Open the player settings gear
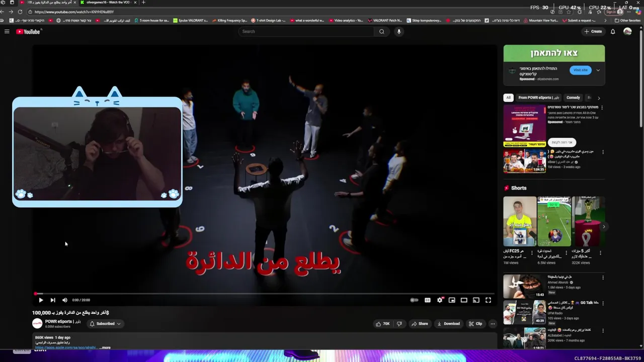 tap(440, 300)
